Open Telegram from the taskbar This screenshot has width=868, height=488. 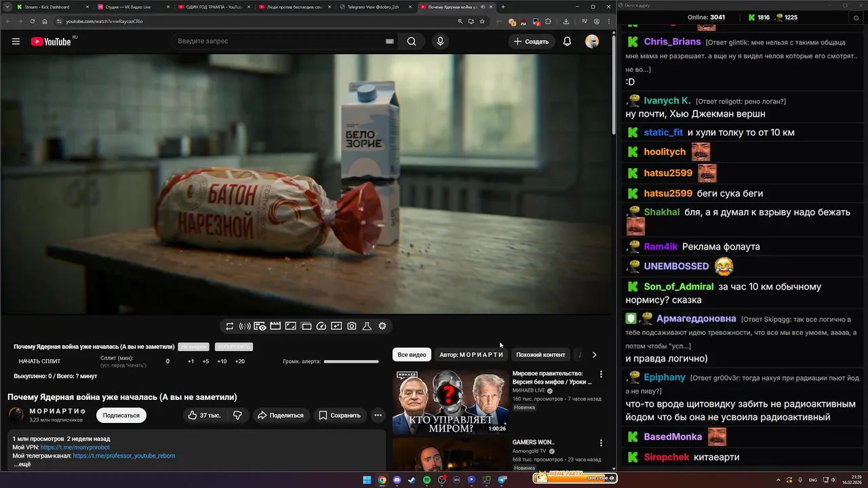click(502, 480)
